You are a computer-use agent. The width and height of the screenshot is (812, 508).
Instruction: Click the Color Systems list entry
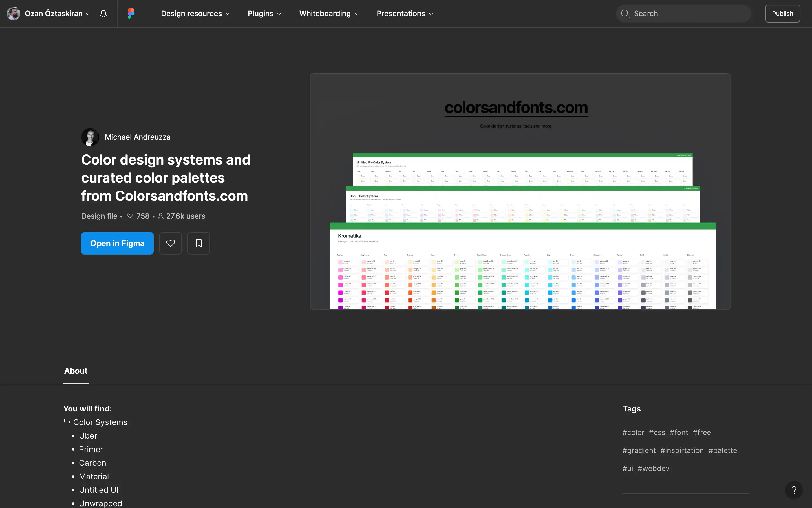[x=100, y=422]
